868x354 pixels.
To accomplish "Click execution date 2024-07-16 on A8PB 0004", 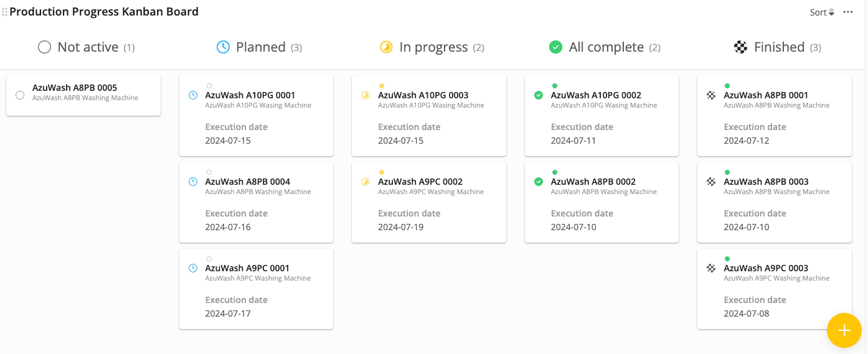I will tap(228, 227).
